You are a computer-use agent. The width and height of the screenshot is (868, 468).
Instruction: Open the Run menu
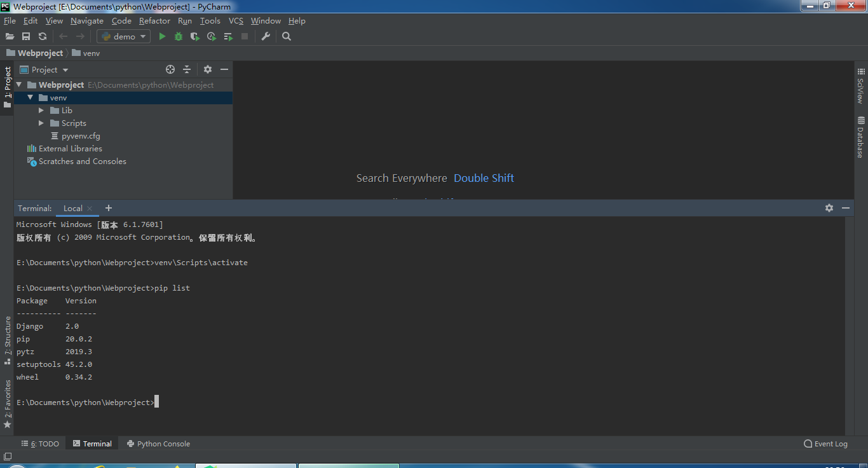tap(185, 21)
